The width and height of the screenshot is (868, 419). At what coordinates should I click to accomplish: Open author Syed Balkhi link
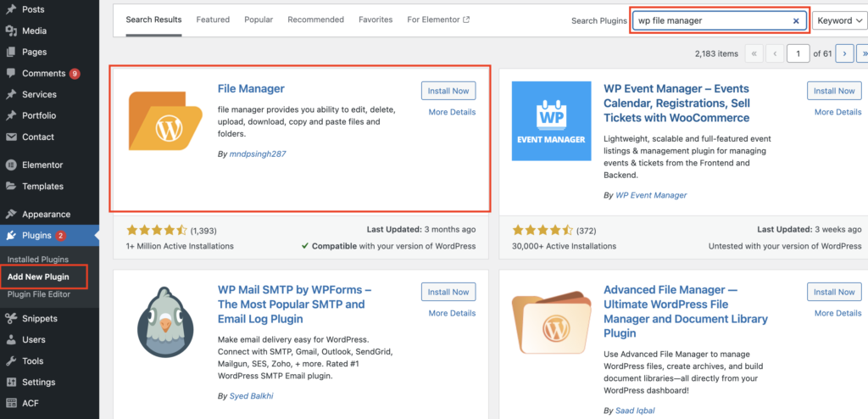click(251, 396)
